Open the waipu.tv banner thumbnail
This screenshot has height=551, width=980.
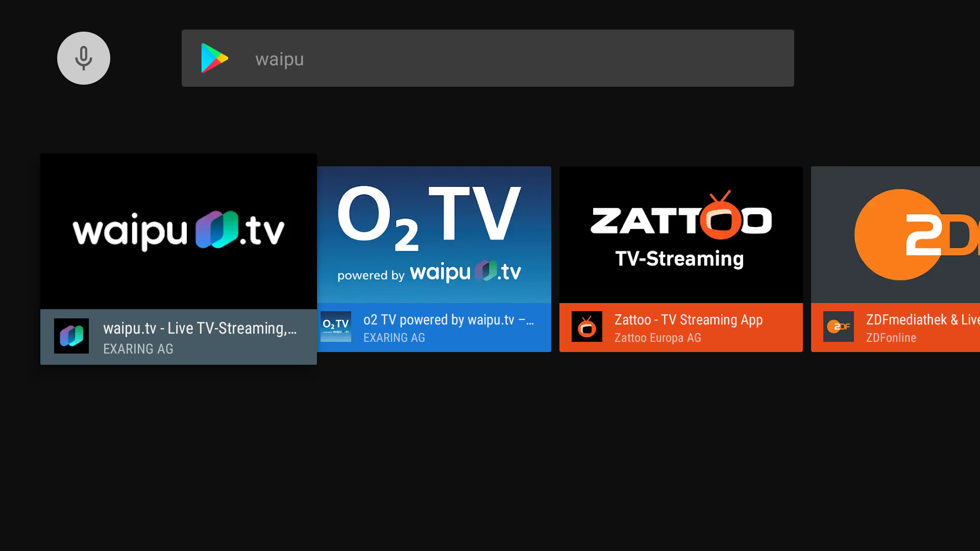pyautogui.click(x=179, y=231)
